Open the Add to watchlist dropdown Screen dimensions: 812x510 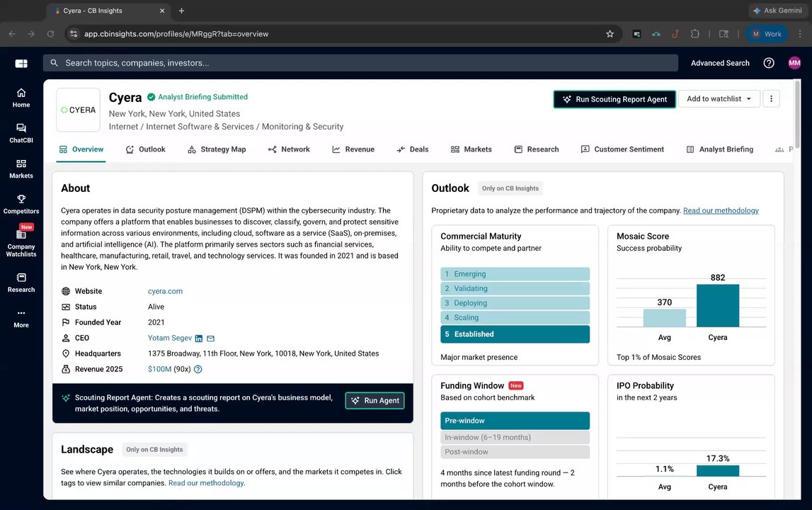coord(719,98)
